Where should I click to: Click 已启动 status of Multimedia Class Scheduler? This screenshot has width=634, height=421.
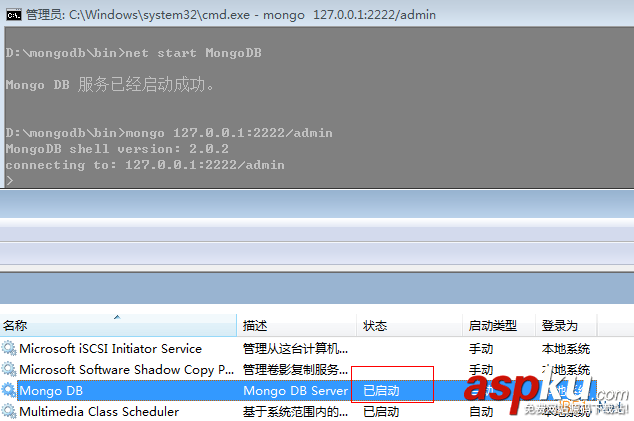[381, 411]
